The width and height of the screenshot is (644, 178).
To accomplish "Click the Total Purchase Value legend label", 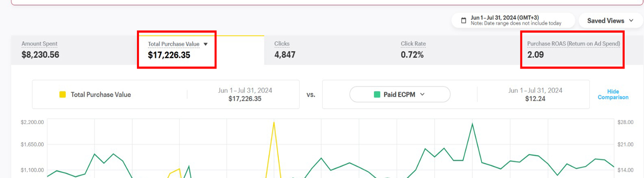I will click(101, 94).
